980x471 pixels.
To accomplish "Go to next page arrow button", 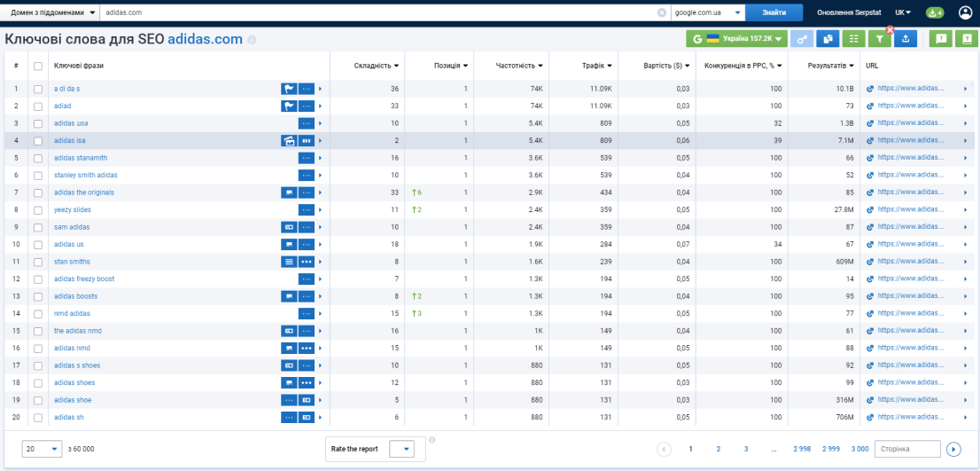I will coord(953,449).
